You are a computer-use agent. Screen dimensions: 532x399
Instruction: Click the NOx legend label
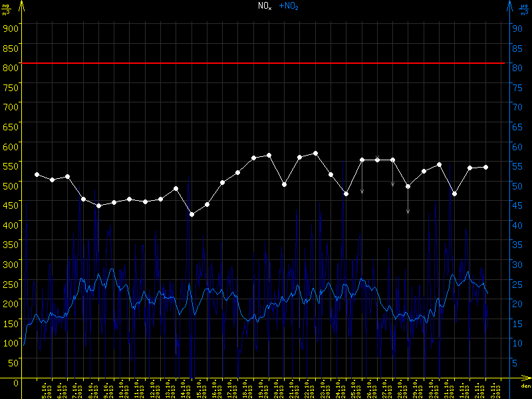tap(265, 6)
